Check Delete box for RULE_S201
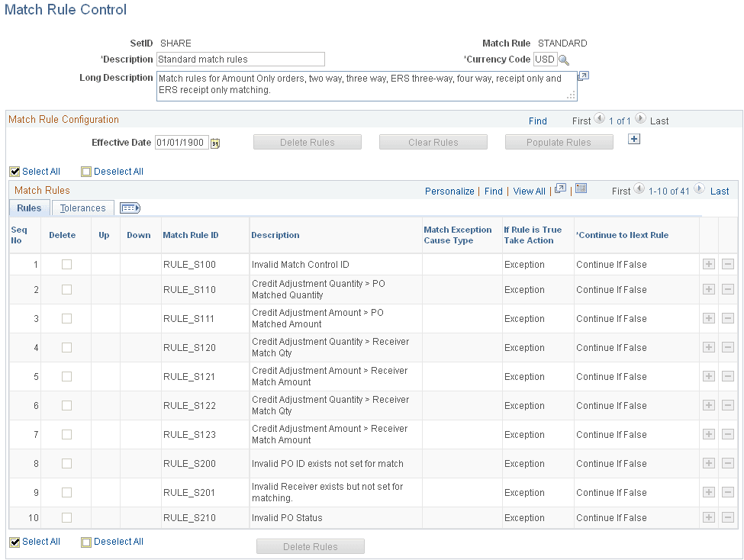 point(67,492)
